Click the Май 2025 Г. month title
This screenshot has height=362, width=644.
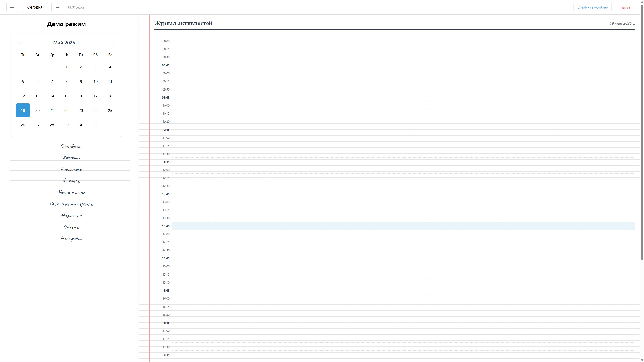pyautogui.click(x=66, y=43)
